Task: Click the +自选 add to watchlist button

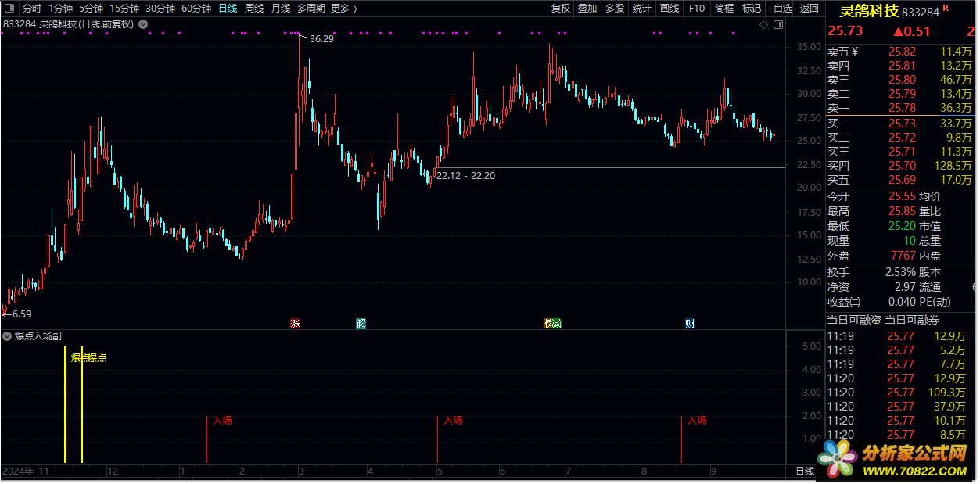Action: (x=779, y=9)
